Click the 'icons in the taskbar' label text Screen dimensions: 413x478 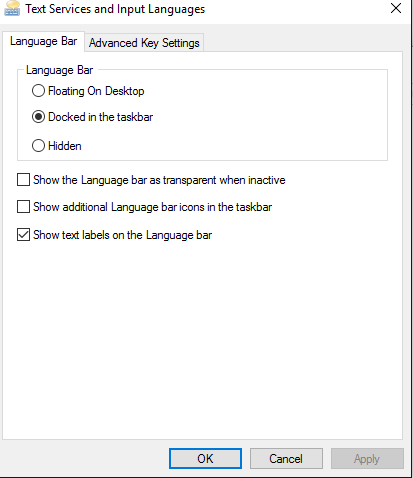[x=226, y=207]
